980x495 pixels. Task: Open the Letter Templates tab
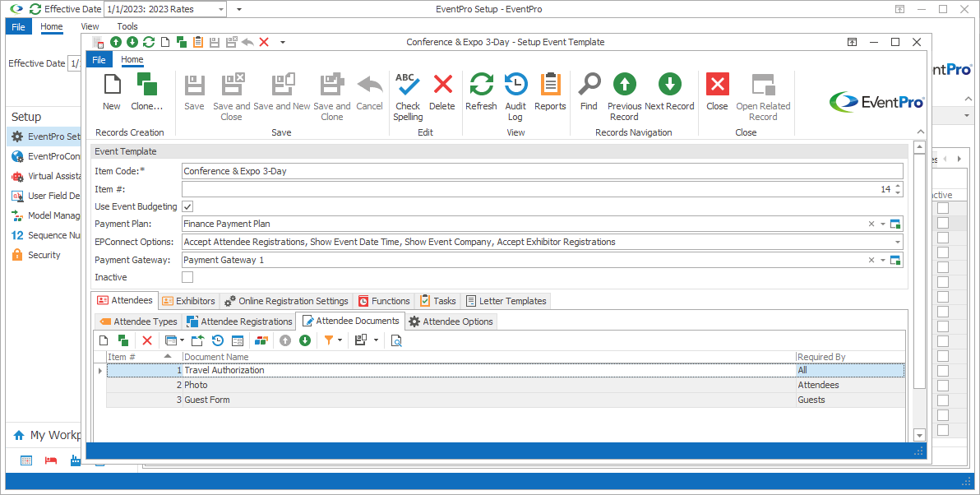pyautogui.click(x=506, y=301)
